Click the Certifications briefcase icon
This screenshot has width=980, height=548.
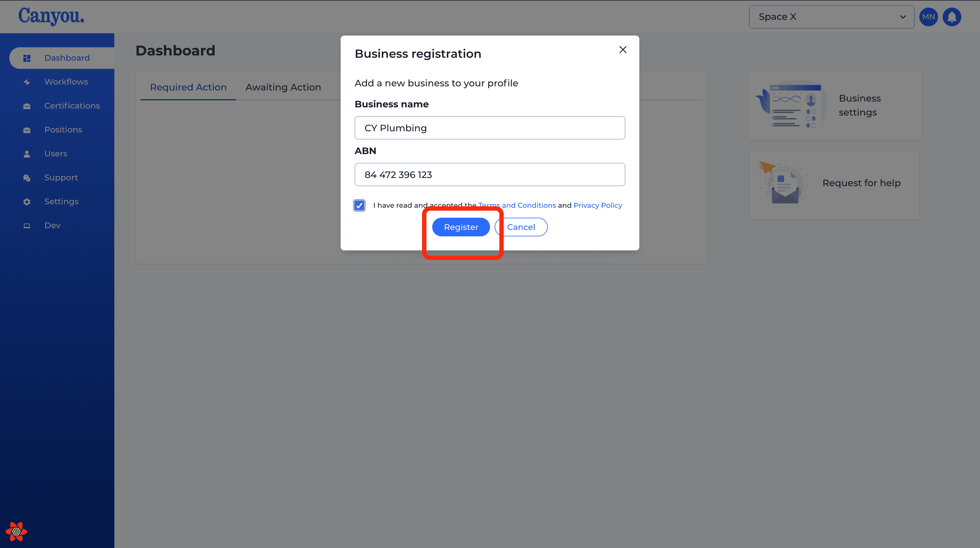click(x=27, y=106)
